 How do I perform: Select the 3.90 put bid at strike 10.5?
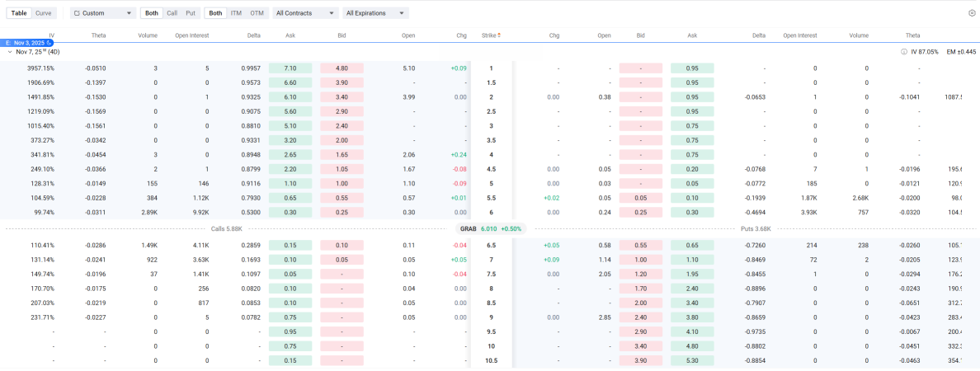[641, 360]
